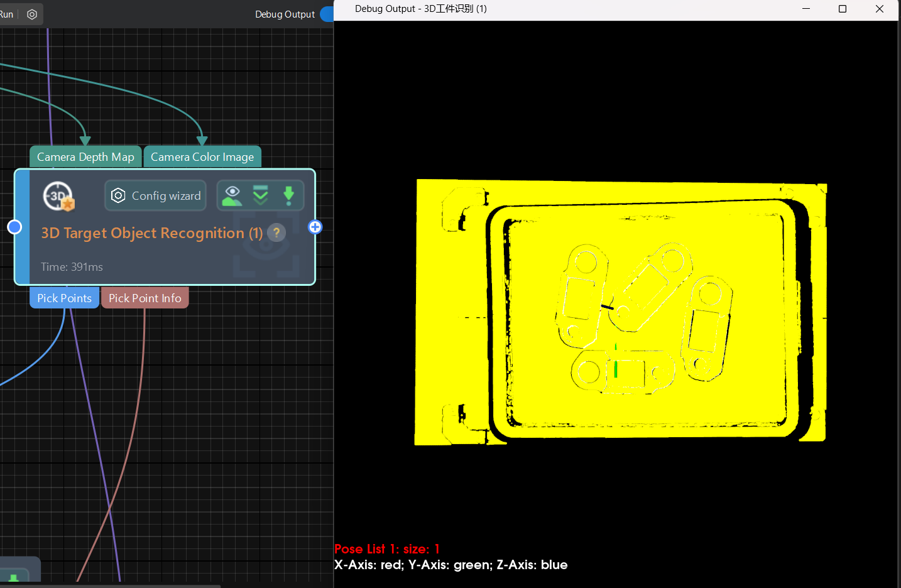Click the settings gear icon beside Run
Image resolution: width=901 pixels, height=588 pixels.
pos(32,14)
